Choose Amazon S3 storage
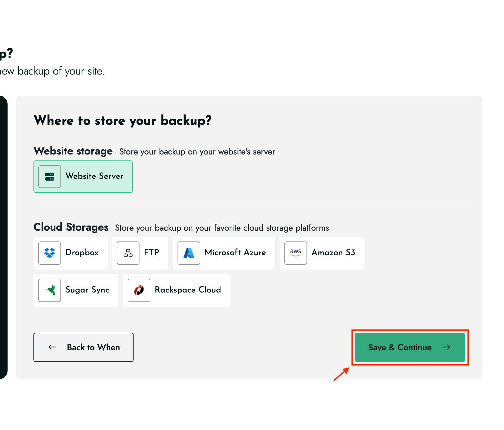The image size is (504, 430). (x=322, y=253)
